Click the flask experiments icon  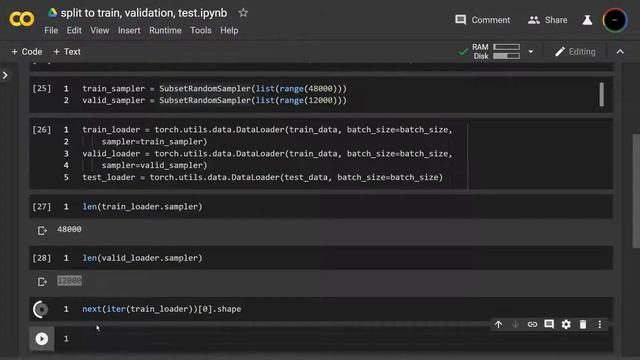pos(587,20)
